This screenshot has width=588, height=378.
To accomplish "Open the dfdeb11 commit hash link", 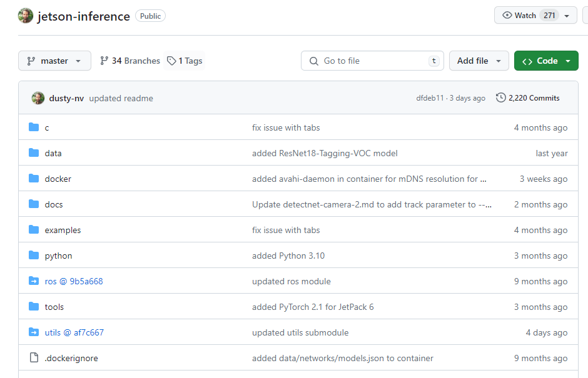I will (430, 98).
